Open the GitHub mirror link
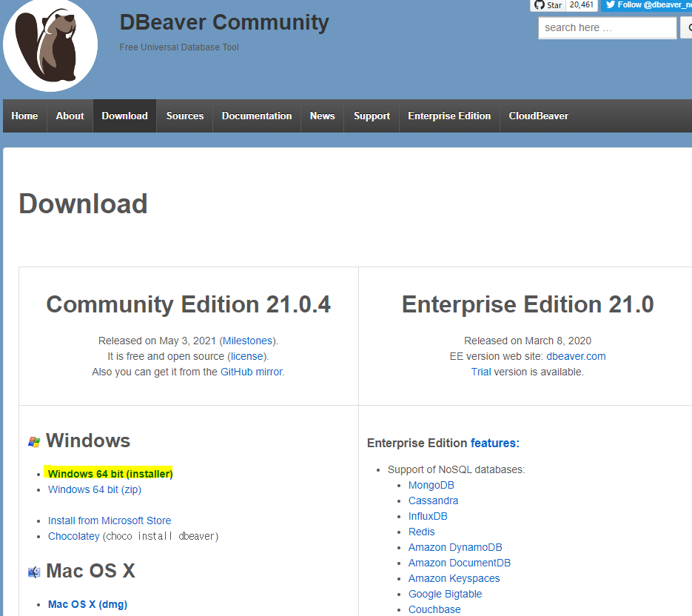This screenshot has height=616, width=692. click(251, 372)
